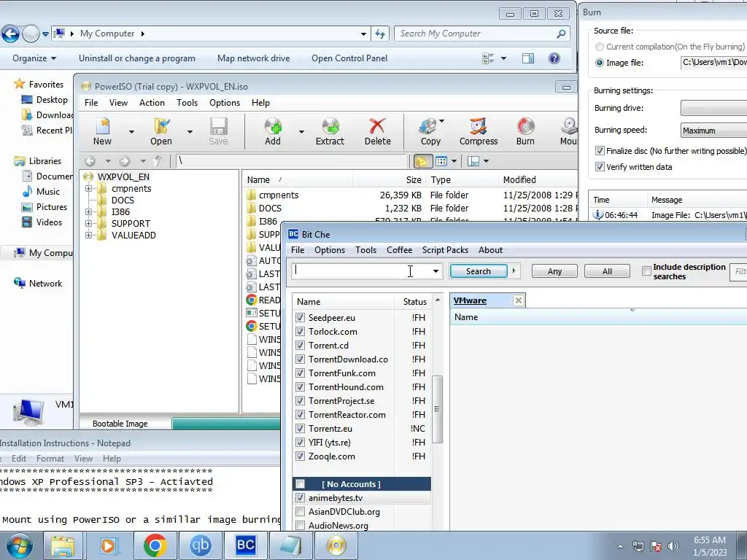Screen dimensions: 747x560
Task: Open the PowerISO Tools menu
Action: coord(187,103)
